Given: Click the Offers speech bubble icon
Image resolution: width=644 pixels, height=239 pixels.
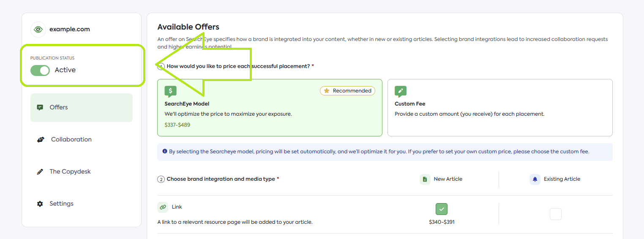Looking at the screenshot, I should (x=40, y=107).
